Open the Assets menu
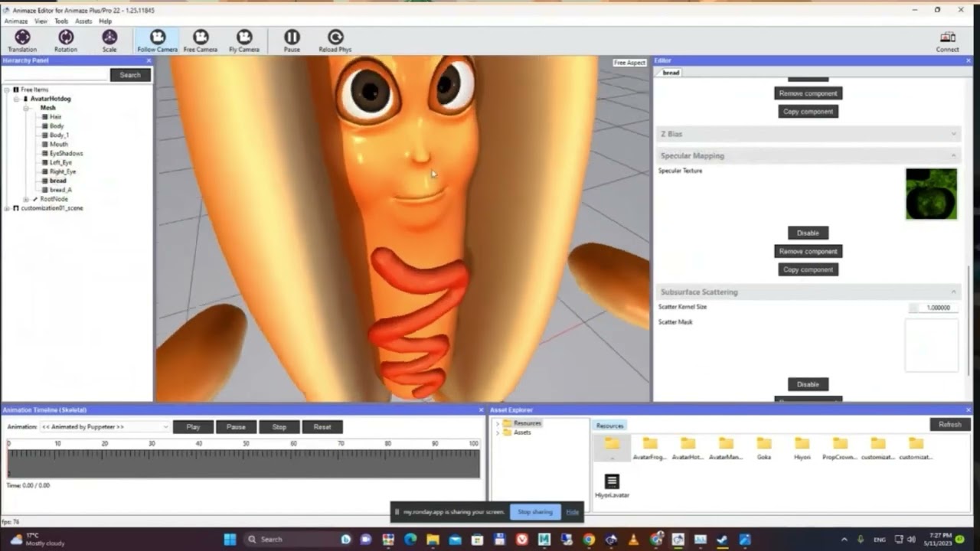980x551 pixels. (83, 21)
